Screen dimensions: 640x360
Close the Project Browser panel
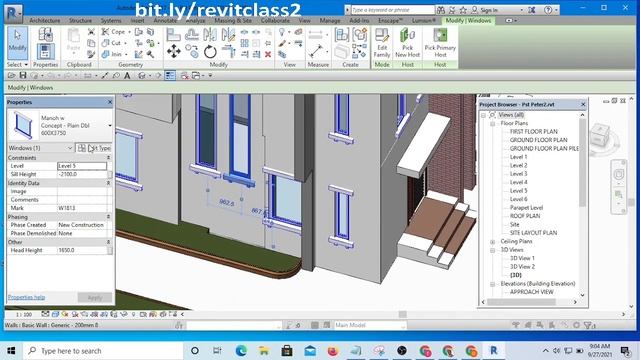[583, 104]
